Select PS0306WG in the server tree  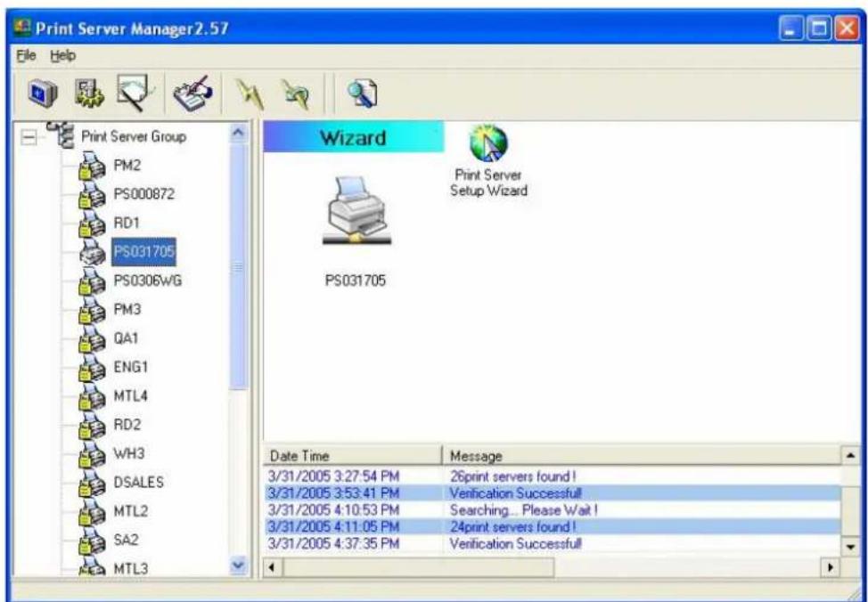147,281
